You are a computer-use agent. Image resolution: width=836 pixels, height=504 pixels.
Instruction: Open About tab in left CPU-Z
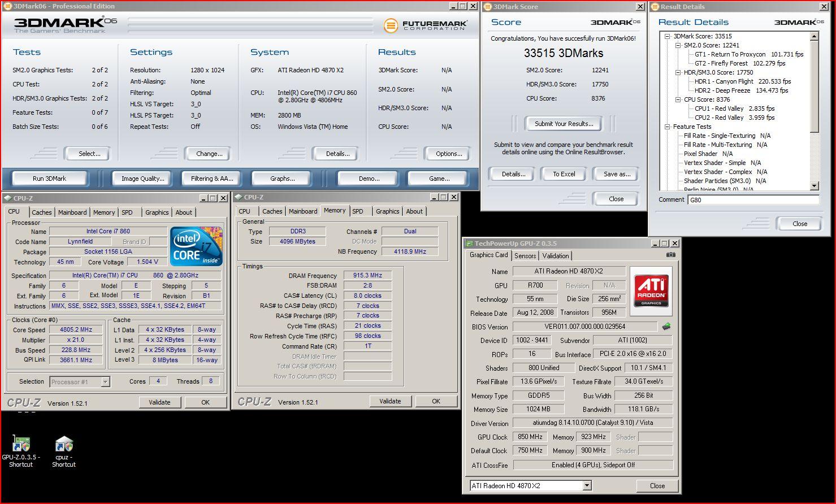pos(184,212)
